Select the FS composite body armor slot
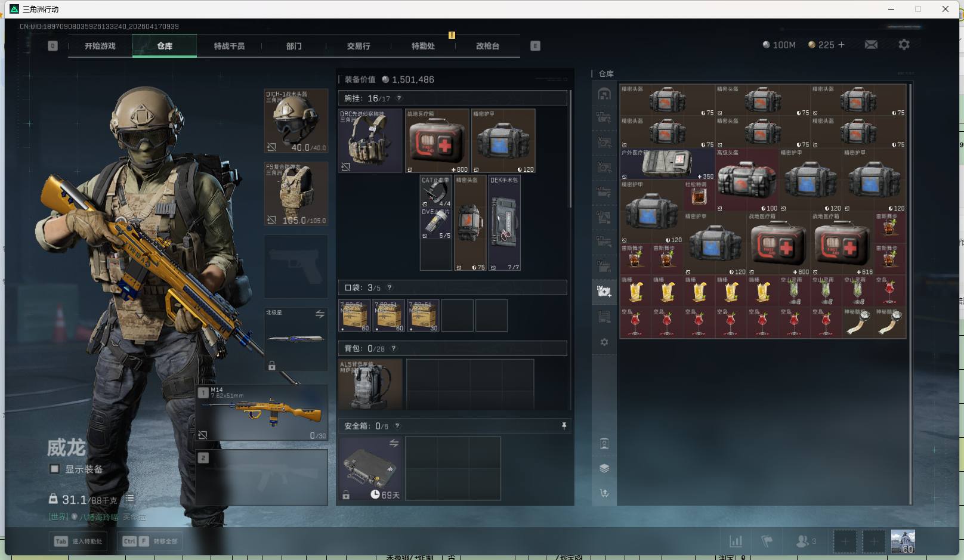 point(296,194)
